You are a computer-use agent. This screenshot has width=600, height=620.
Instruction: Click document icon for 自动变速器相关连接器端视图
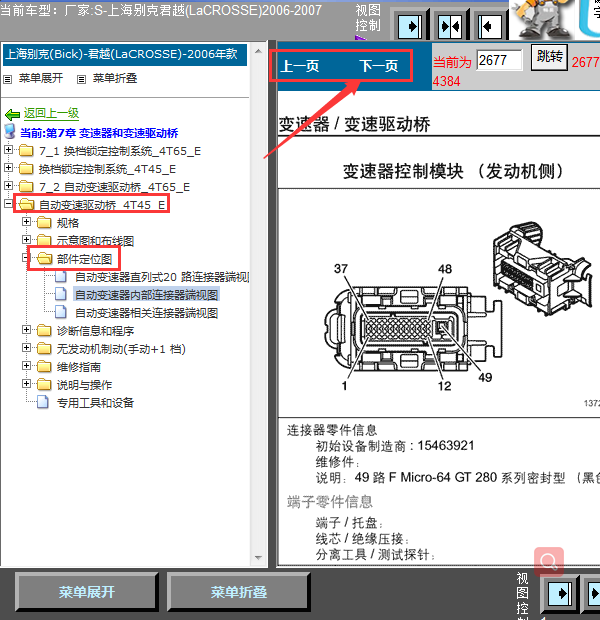point(61,312)
